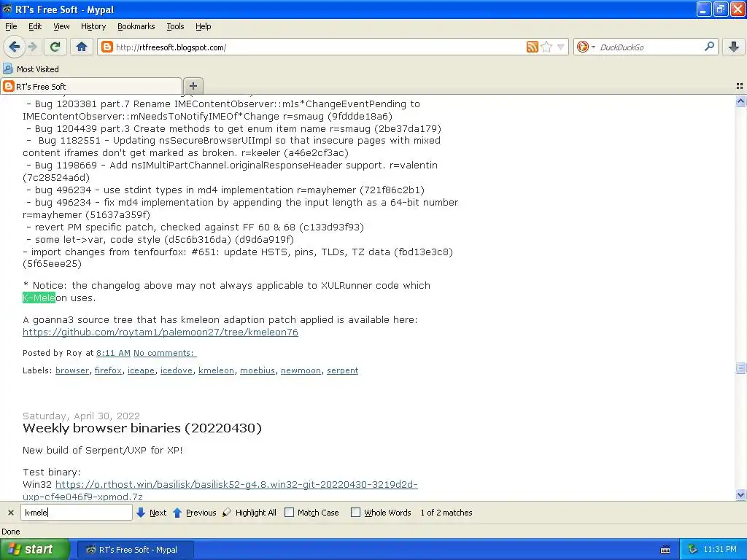
Task: Open the tab groups grid icon
Action: click(740, 86)
